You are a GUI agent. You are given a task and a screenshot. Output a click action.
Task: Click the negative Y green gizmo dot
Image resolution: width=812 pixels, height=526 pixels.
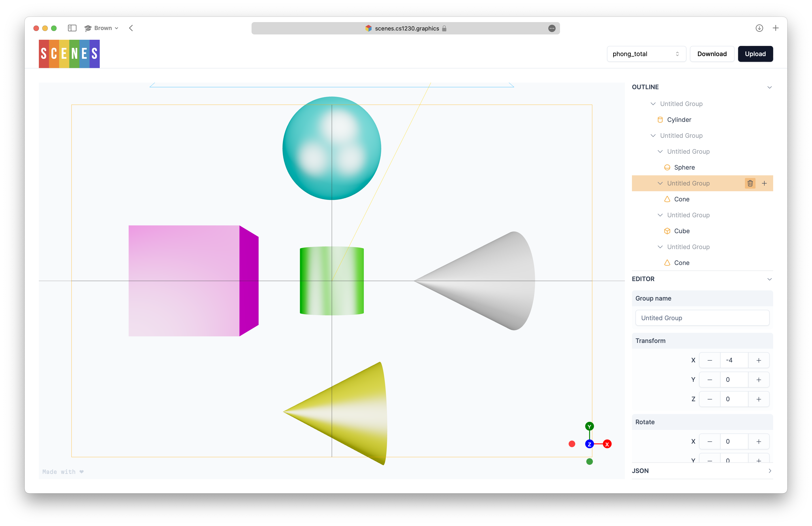[x=589, y=462]
